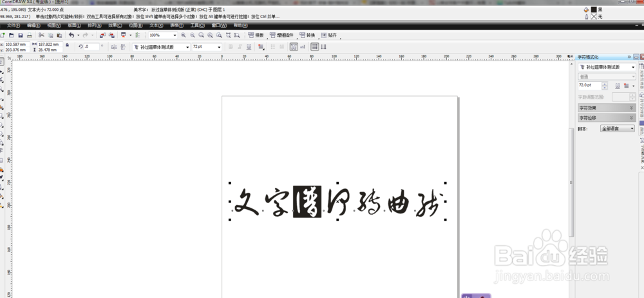Select the highlighted third character in text
This screenshot has width=644, height=298.
pos(307,201)
